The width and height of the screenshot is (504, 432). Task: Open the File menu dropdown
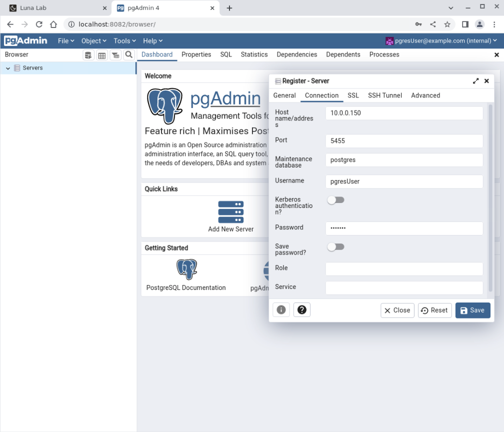(x=66, y=41)
